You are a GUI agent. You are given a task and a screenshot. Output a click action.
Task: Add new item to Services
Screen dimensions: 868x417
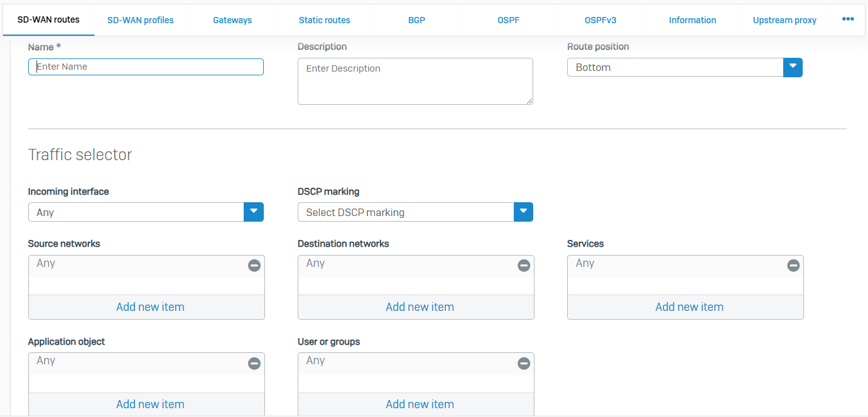coord(689,307)
